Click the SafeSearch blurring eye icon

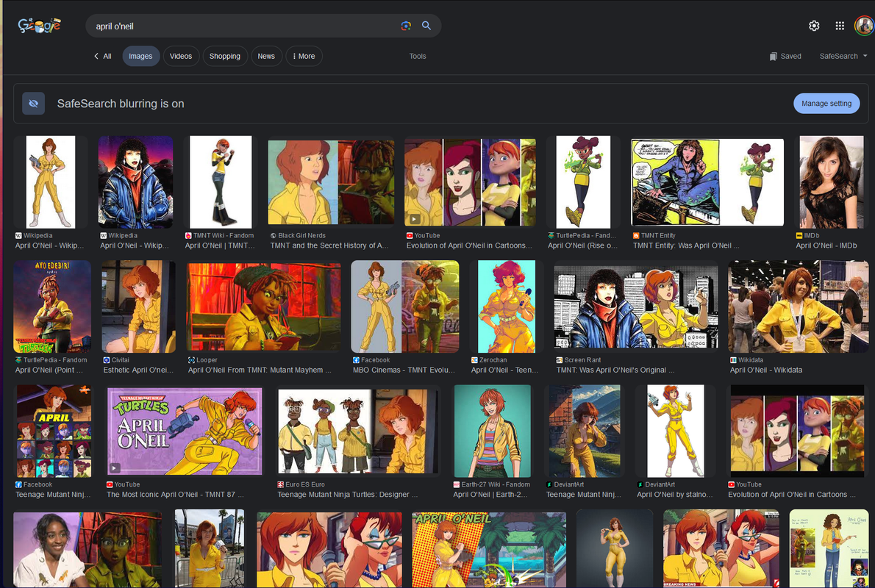(34, 103)
